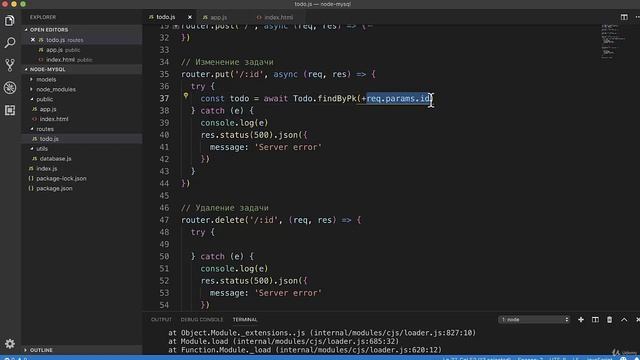Open the Explorer view in the activity bar
The height and width of the screenshot is (360, 640).
(9, 20)
